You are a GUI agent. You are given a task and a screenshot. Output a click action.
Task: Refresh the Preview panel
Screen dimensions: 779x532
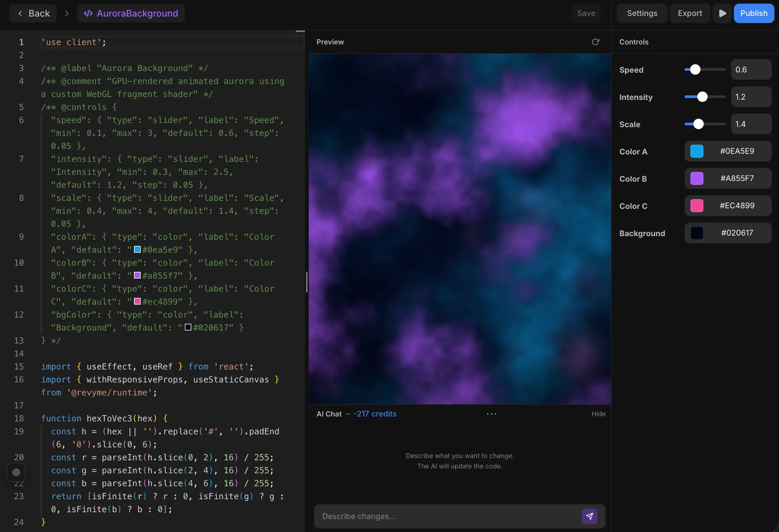pyautogui.click(x=596, y=42)
